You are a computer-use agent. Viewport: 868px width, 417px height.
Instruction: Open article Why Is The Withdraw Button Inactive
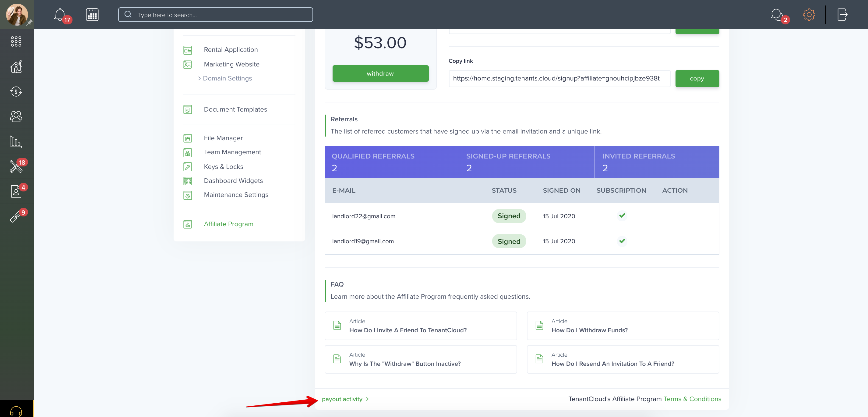point(421,359)
